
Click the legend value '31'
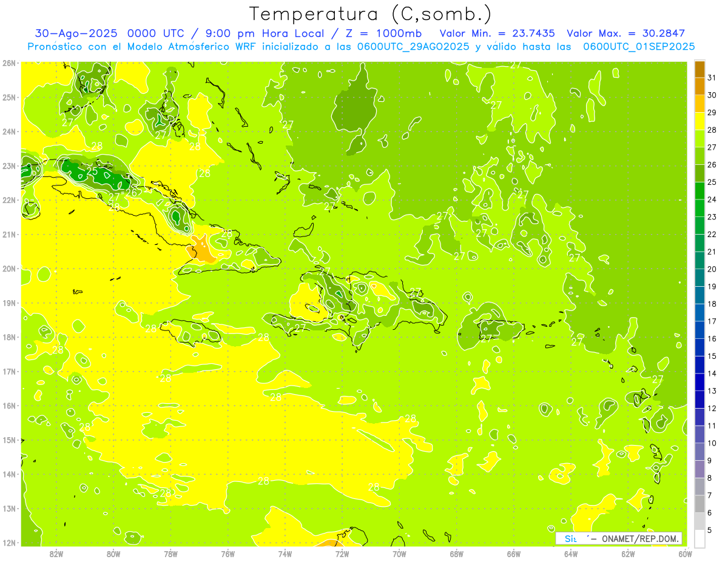point(712,78)
